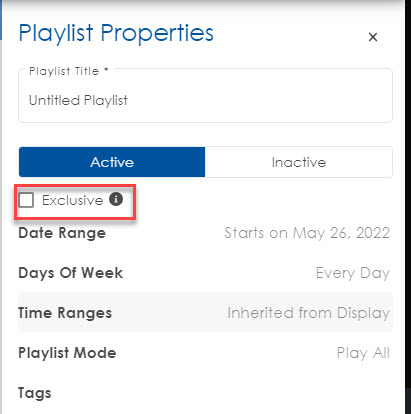Click the Playlist Title input field
Image resolution: width=411 pixels, height=414 pixels.
point(205,96)
